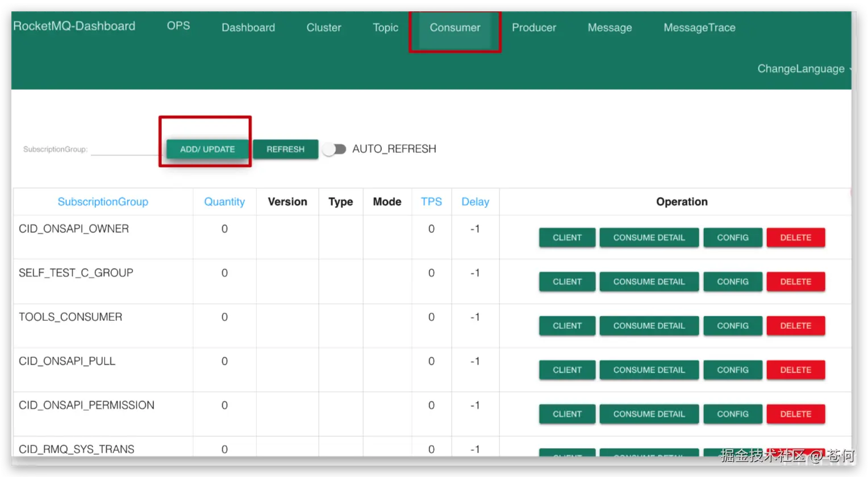Open the OPS menu item
Image resolution: width=868 pixels, height=477 pixels.
pos(178,26)
